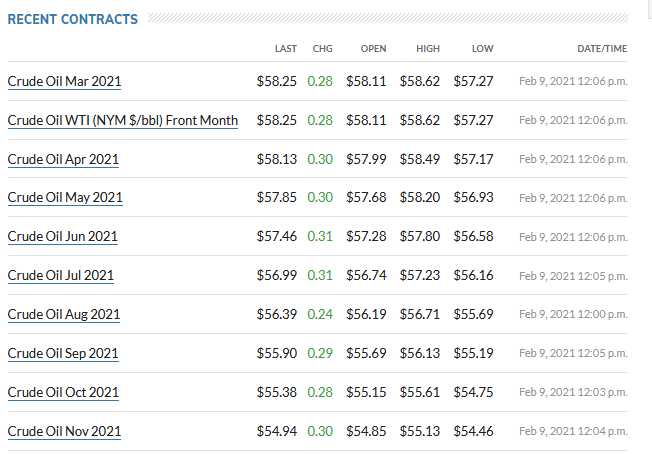Click the DATE/TIME column header
This screenshot has height=454, width=652.
click(x=602, y=49)
